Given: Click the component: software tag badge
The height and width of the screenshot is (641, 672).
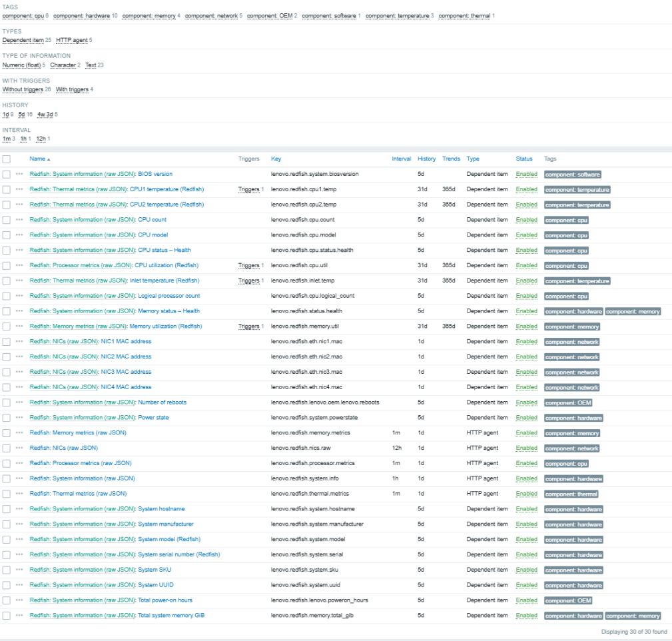Looking at the screenshot, I should (573, 175).
